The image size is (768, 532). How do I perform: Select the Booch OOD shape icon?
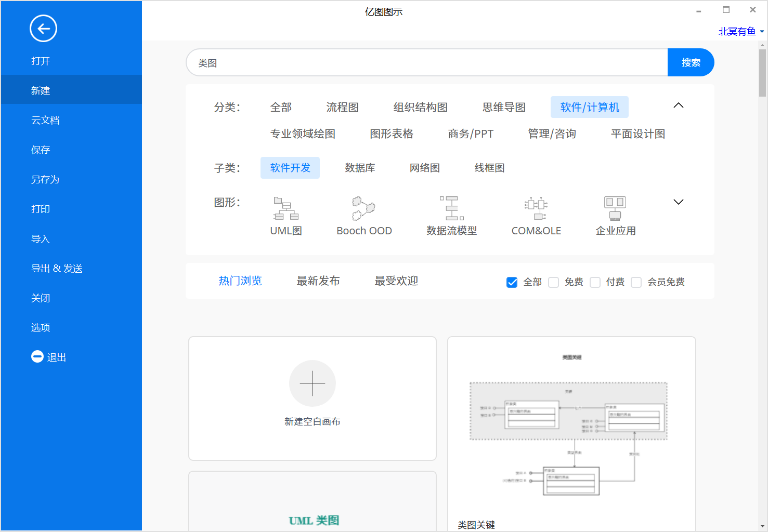363,208
